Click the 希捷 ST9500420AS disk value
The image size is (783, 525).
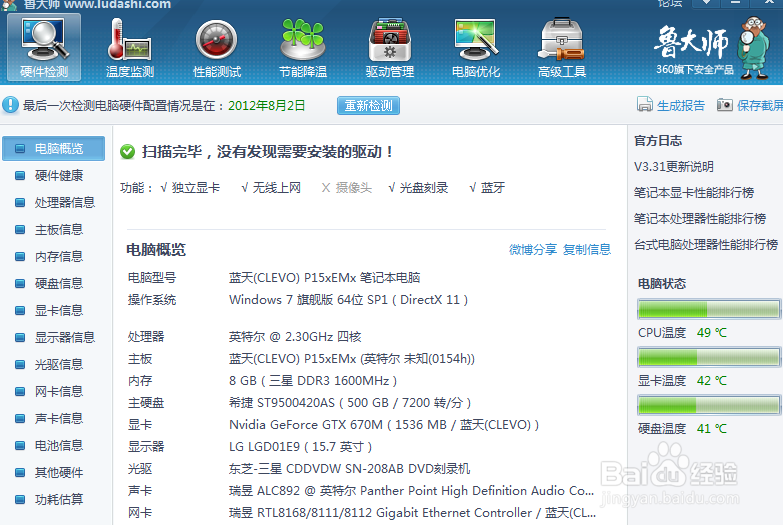point(351,403)
